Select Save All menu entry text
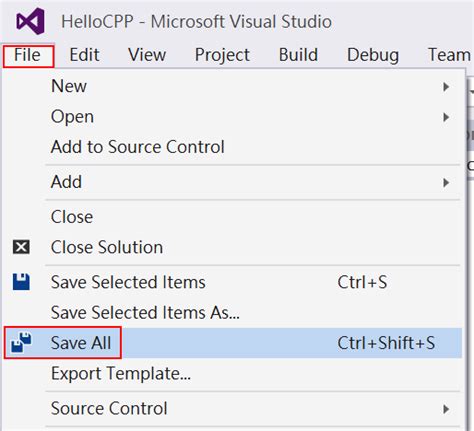The image size is (474, 431). [x=81, y=343]
